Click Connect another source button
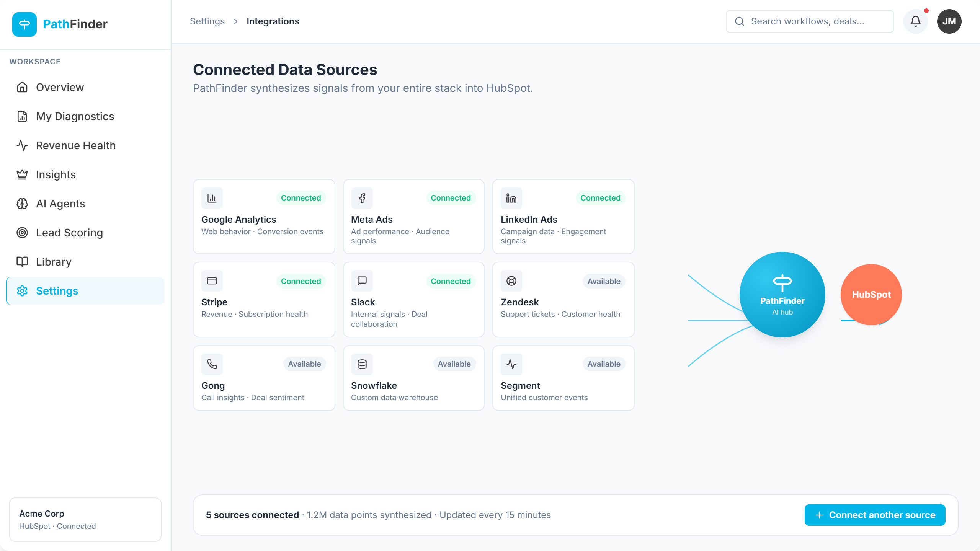980x551 pixels. tap(875, 515)
